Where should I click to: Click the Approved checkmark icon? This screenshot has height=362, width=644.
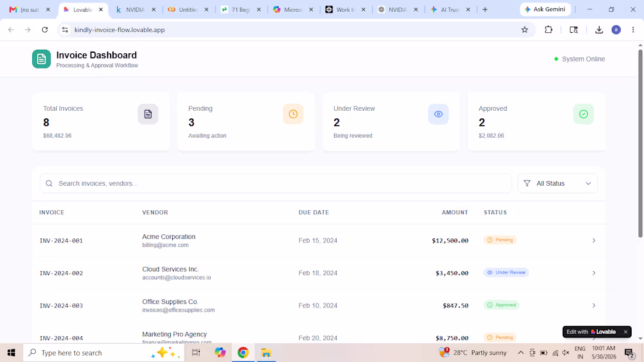click(x=583, y=114)
